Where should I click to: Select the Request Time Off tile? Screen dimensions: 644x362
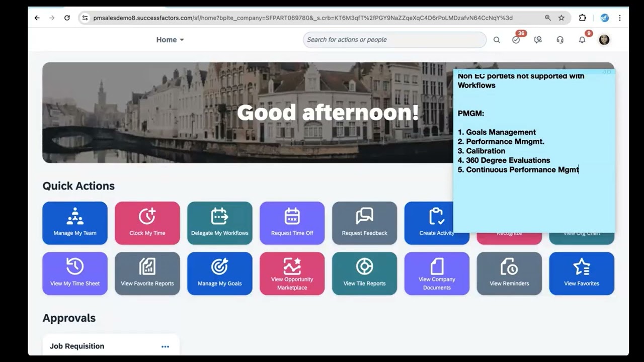(x=292, y=223)
